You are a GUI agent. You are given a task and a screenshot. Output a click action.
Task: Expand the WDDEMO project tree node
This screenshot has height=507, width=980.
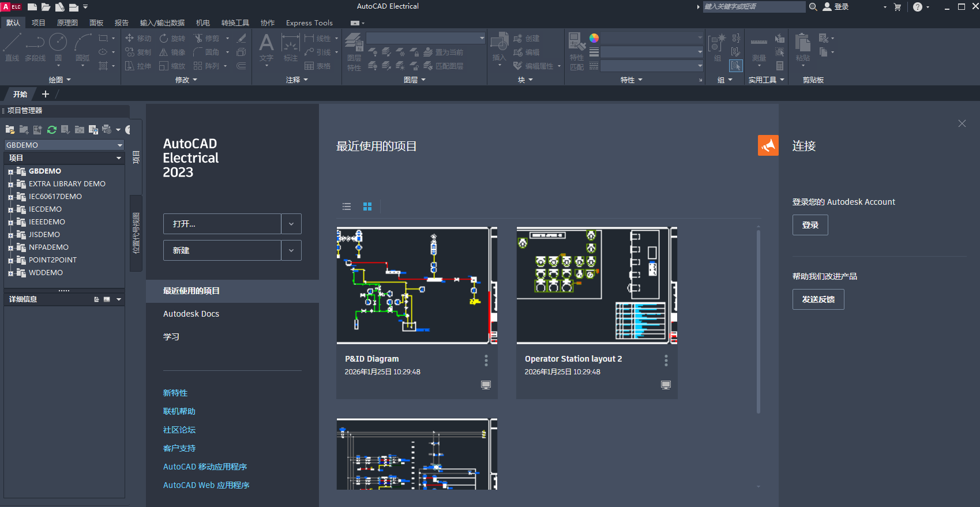(10, 273)
